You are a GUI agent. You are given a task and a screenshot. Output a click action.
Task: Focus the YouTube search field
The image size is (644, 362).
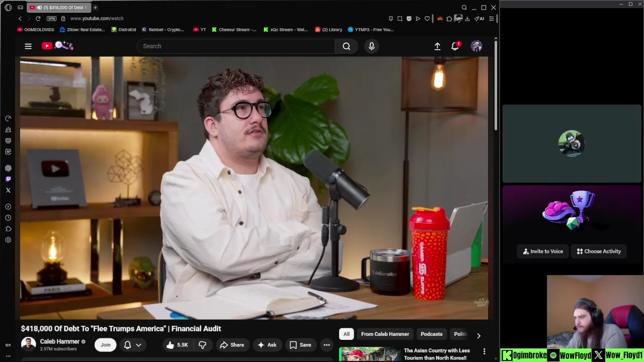pyautogui.click(x=235, y=46)
